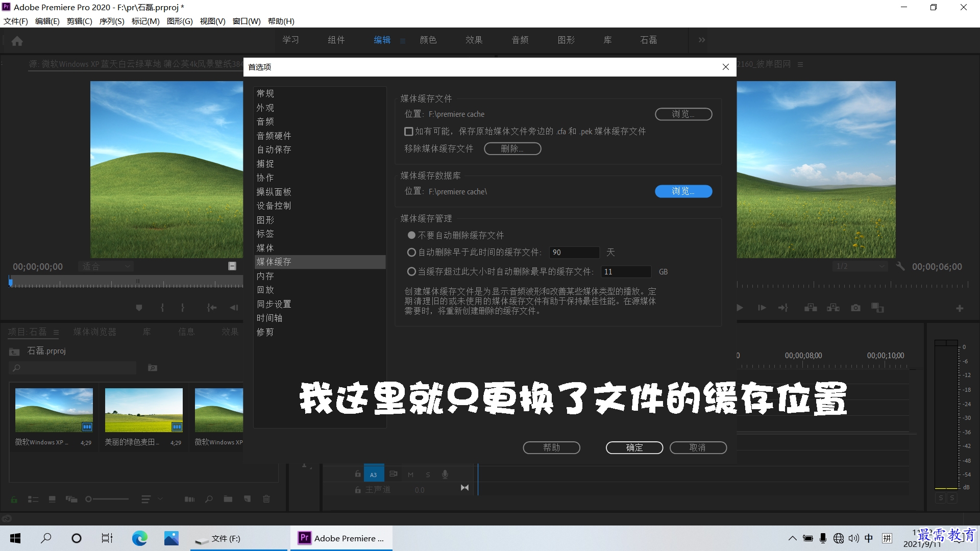Click 浏览 button for media cache files
The width and height of the screenshot is (980, 551).
pos(683,114)
